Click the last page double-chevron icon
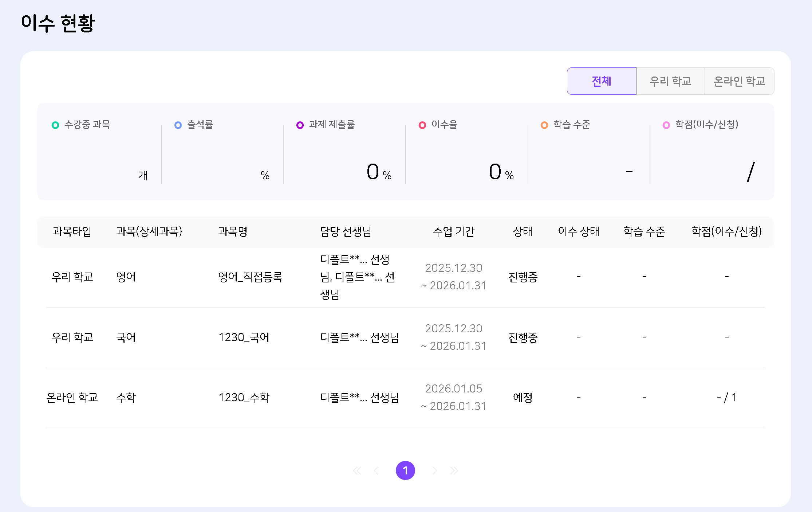 click(454, 470)
